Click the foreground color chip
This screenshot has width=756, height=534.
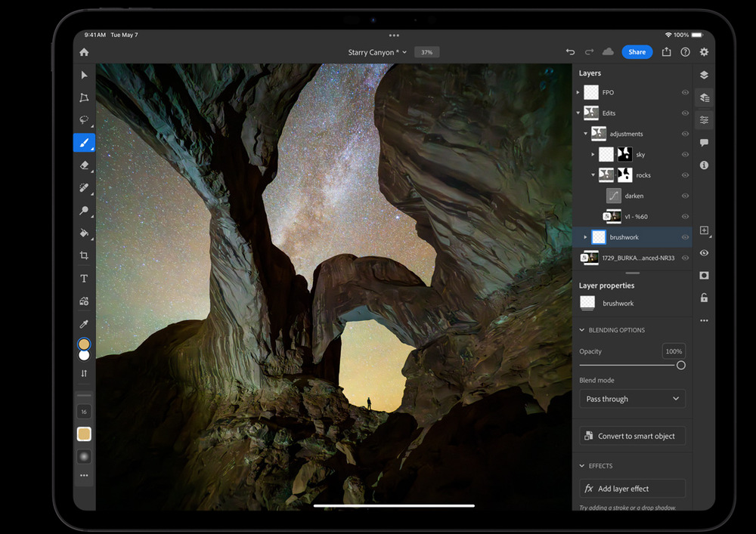point(84,344)
